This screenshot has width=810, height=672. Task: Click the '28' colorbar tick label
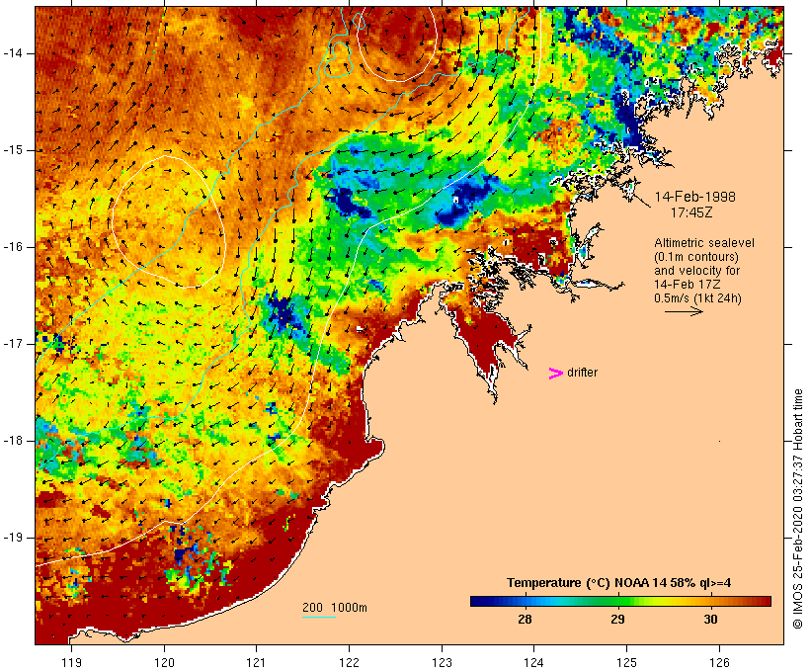[525, 620]
